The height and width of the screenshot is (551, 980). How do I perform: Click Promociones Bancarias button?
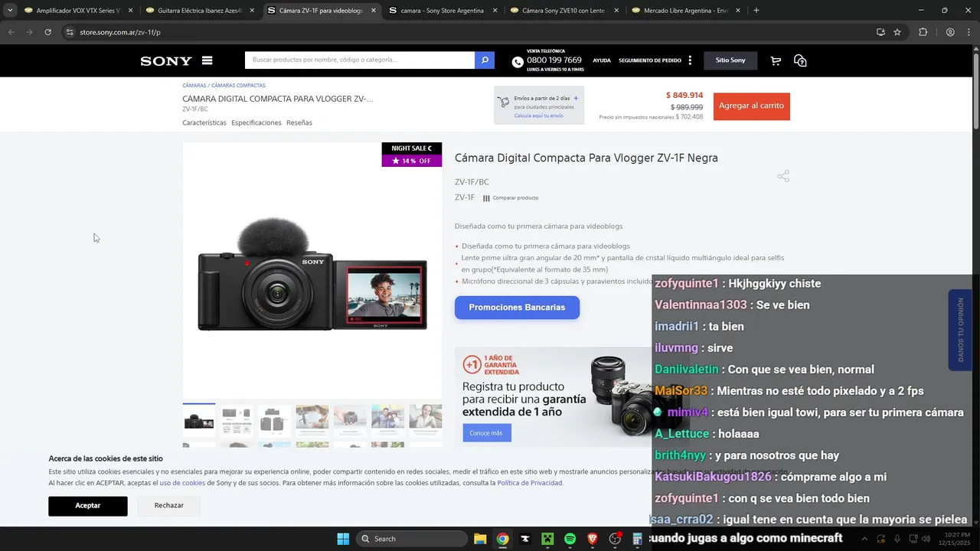coord(517,308)
